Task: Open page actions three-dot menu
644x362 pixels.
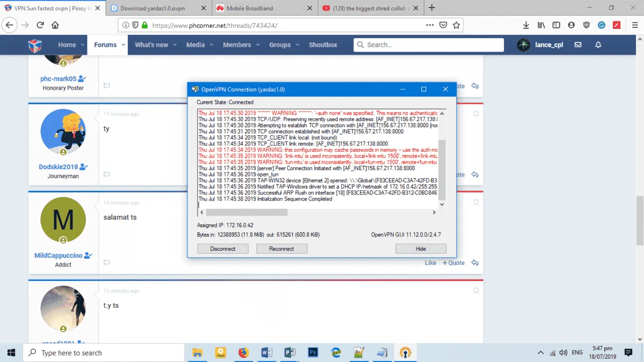Action: click(430, 25)
